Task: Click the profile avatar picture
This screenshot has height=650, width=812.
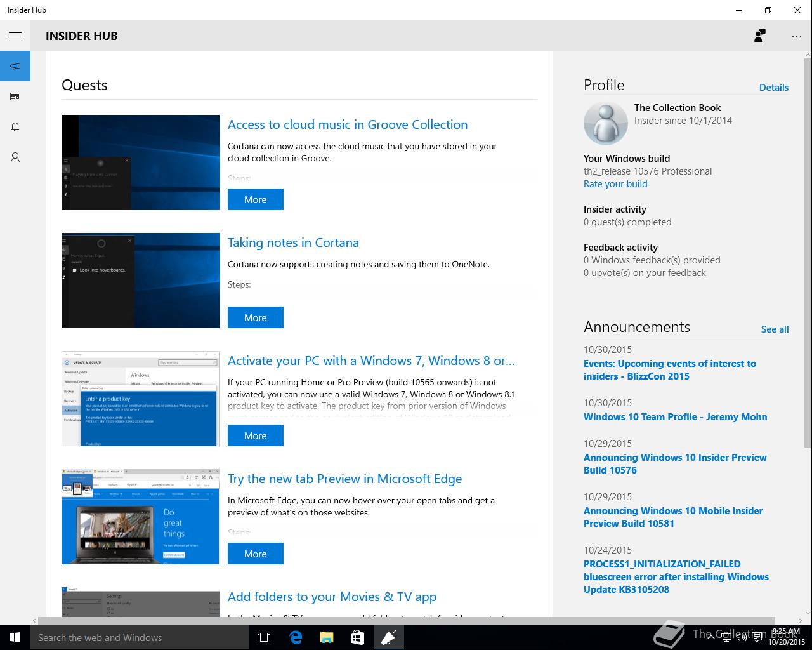Action: point(605,123)
